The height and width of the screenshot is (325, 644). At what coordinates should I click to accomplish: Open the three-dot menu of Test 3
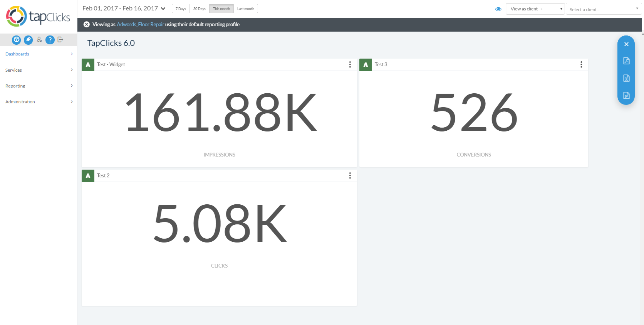coord(581,64)
